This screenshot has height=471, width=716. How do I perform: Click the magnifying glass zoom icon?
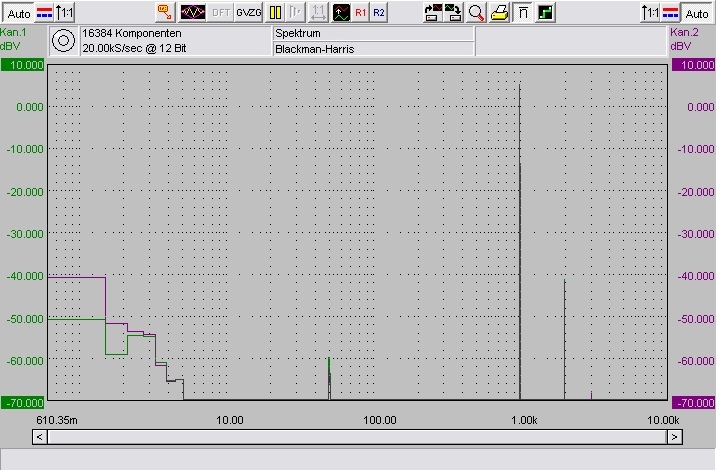click(477, 13)
